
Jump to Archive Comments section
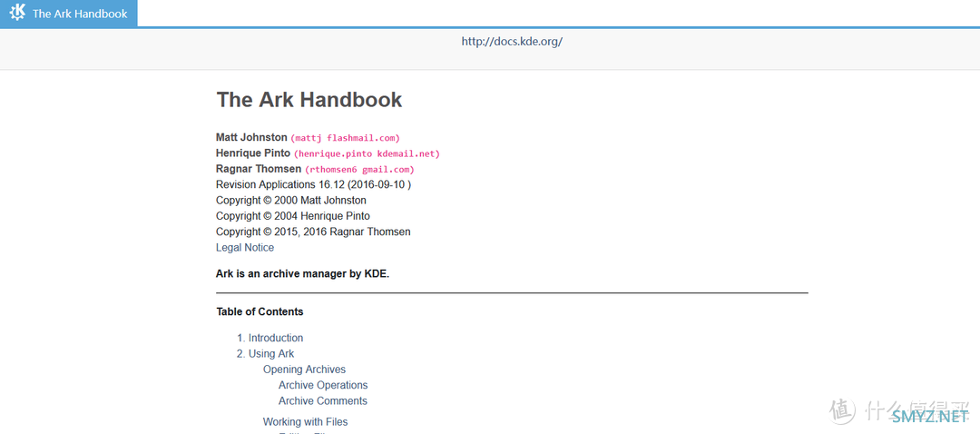323,400
